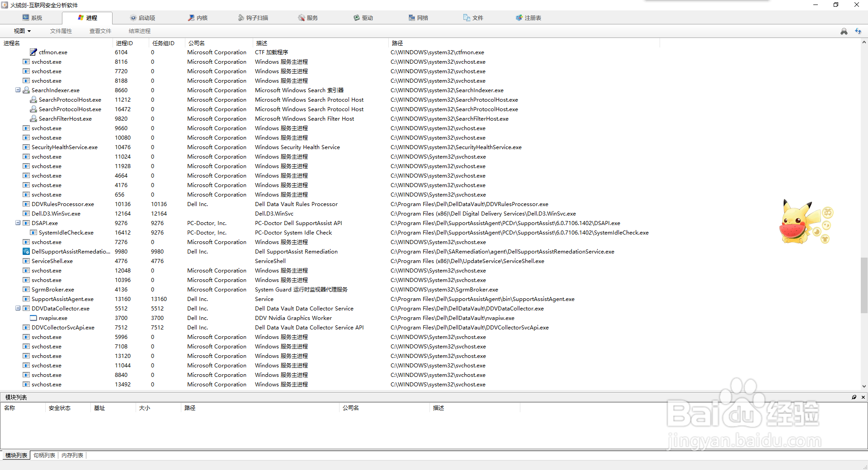Switch to the 启动项 tab

pos(142,18)
